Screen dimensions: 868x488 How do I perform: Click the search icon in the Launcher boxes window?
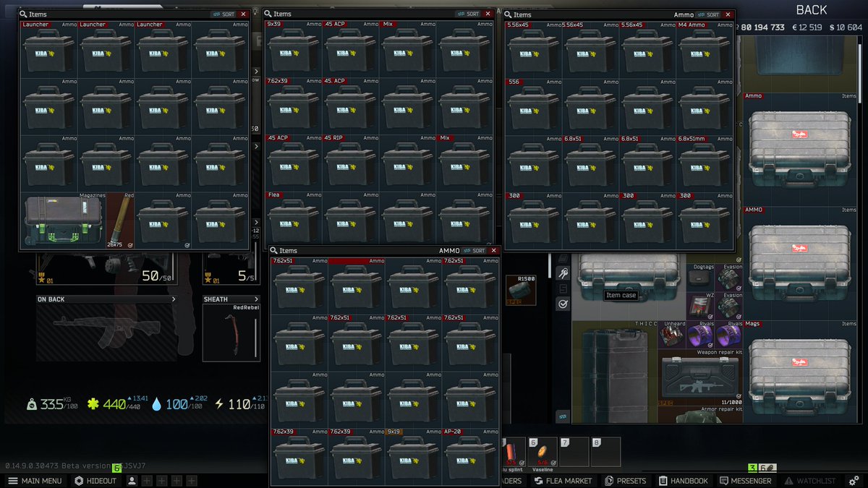[24, 14]
